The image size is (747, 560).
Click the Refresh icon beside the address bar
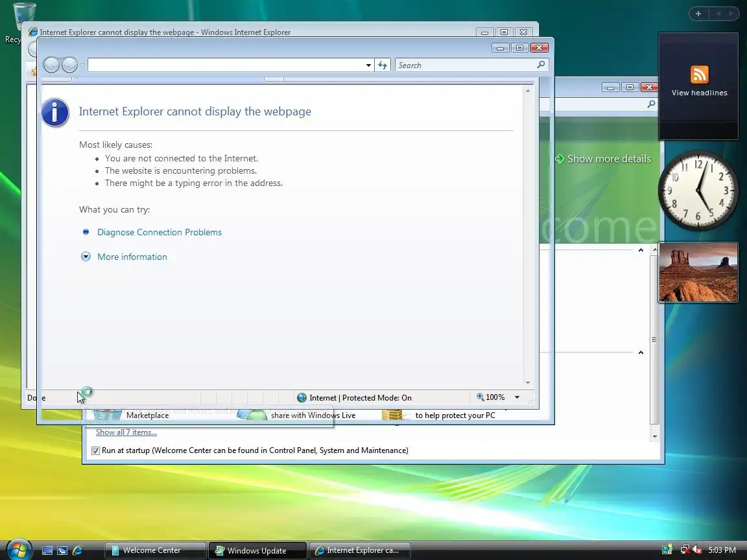383,65
